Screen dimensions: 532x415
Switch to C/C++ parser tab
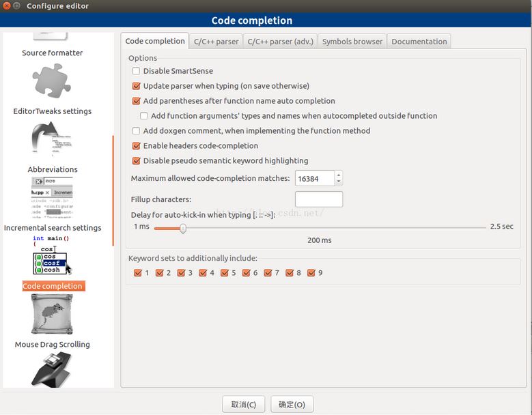216,42
